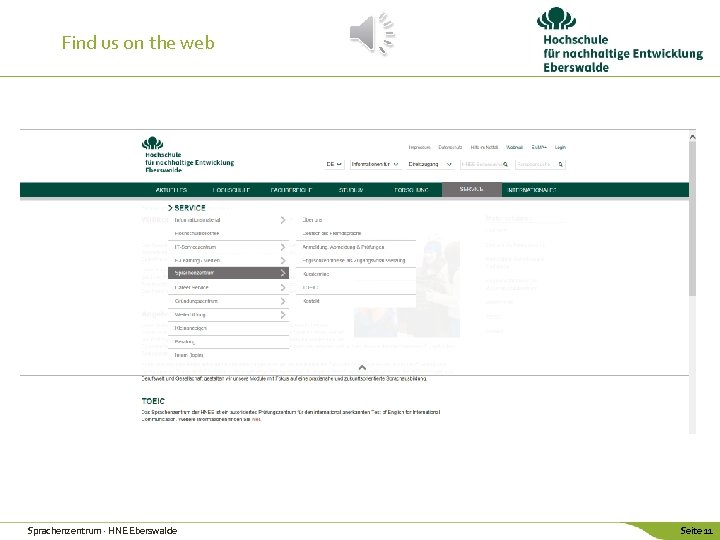Select Gründungszentrum menu entry
The width and height of the screenshot is (720, 540).
[x=196, y=301]
